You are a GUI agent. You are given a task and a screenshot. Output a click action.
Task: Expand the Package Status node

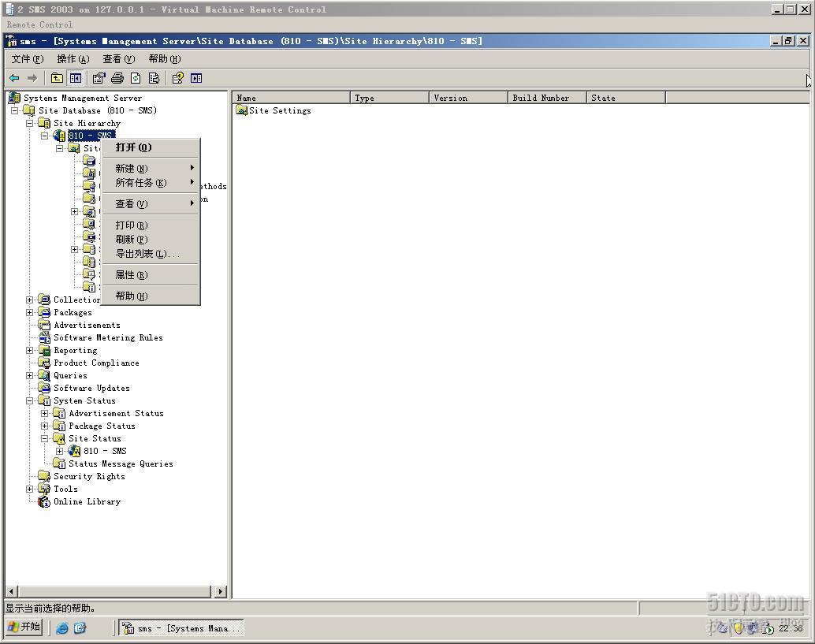pos(45,426)
